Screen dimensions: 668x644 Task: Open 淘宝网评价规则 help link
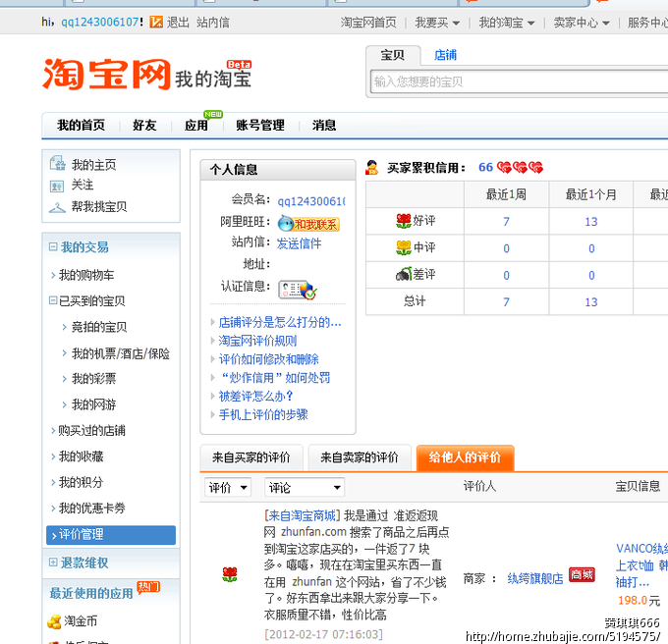point(257,341)
